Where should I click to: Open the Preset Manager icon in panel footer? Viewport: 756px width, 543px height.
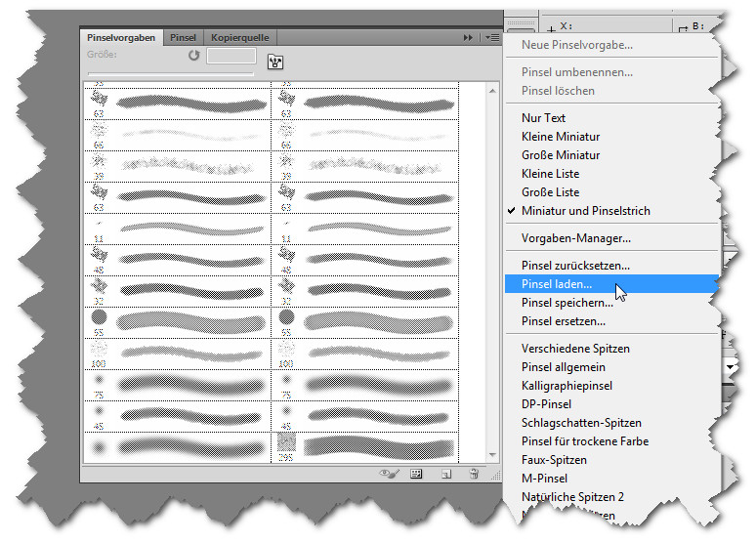point(415,474)
